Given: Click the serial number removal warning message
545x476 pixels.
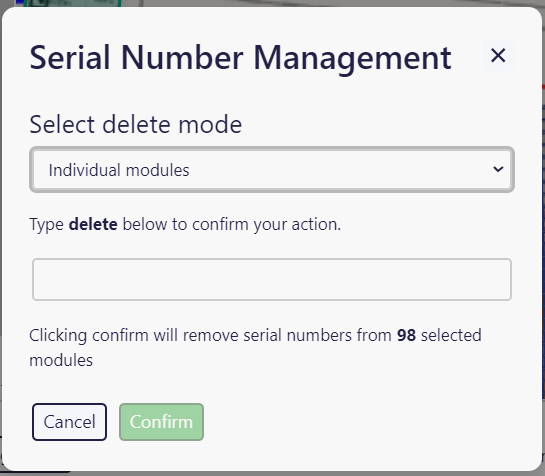Looking at the screenshot, I should [x=255, y=347].
